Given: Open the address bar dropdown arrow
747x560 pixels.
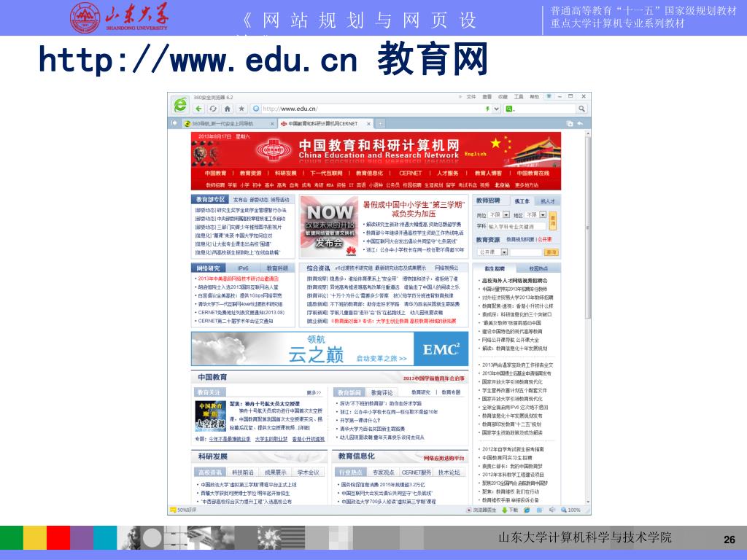Looking at the screenshot, I should [x=496, y=109].
